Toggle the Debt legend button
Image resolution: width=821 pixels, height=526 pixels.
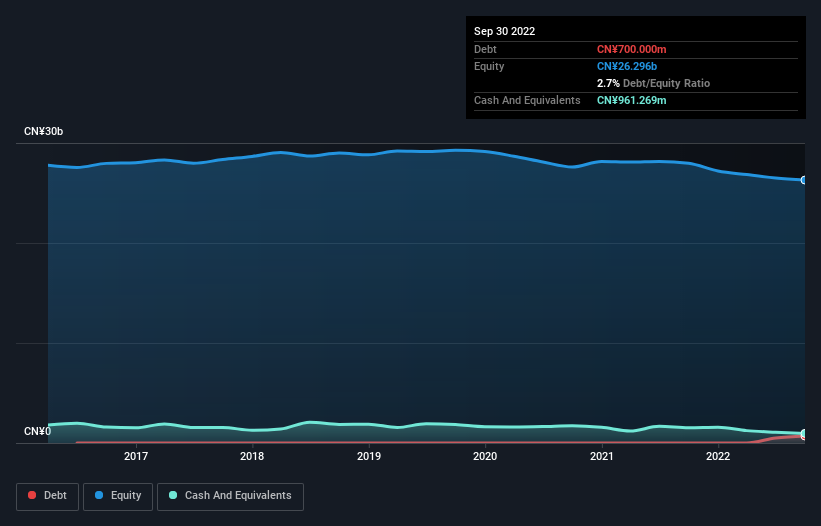(47, 496)
